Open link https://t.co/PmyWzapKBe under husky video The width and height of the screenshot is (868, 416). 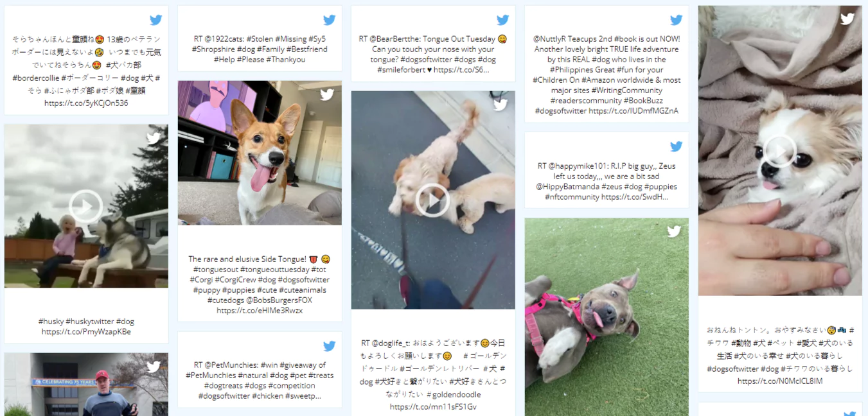86,332
